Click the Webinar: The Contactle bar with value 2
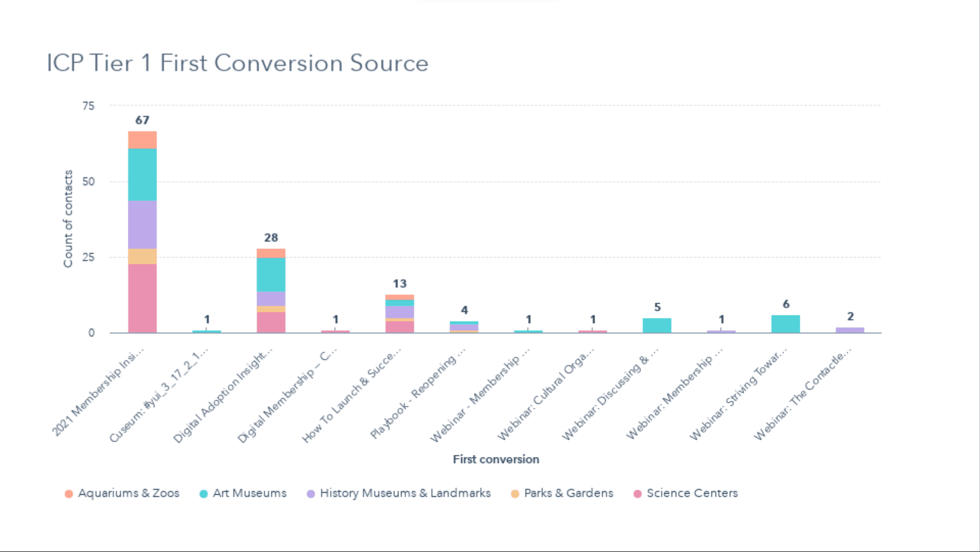The height and width of the screenshot is (552, 980). pyautogui.click(x=850, y=330)
